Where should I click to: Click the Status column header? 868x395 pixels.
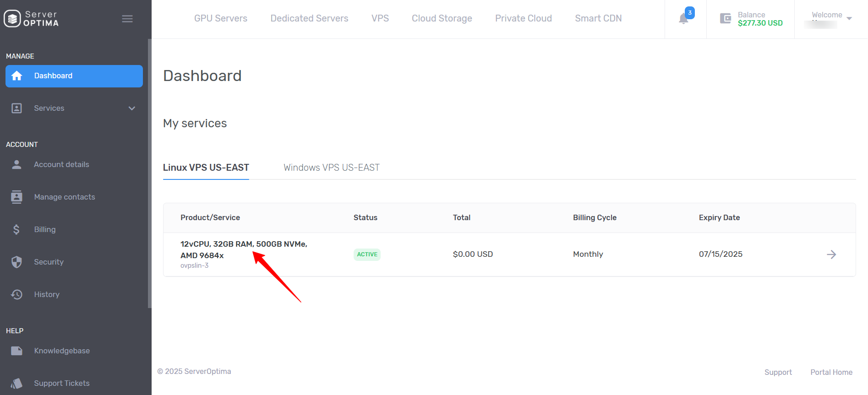click(366, 217)
